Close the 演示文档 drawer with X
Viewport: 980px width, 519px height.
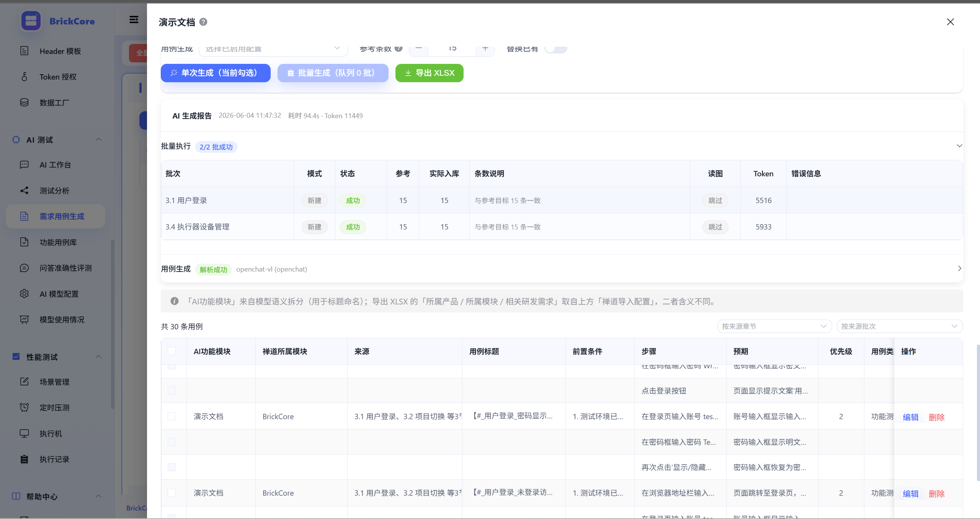coord(950,22)
